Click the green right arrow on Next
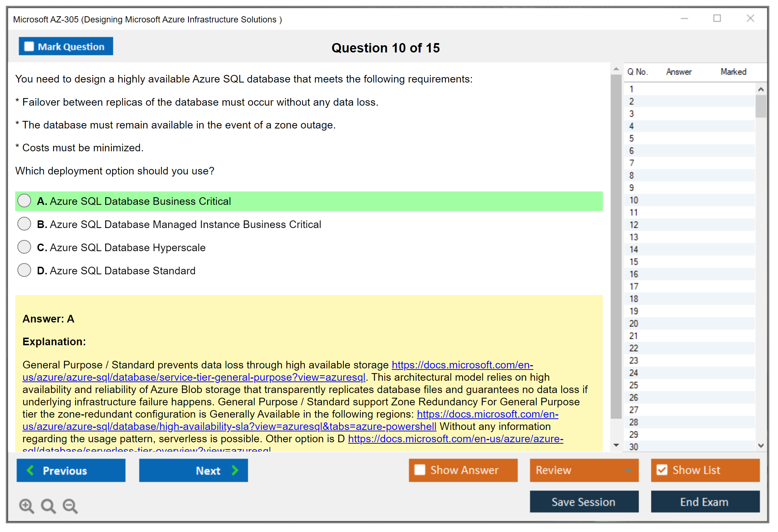The image size is (778, 532). (x=235, y=470)
